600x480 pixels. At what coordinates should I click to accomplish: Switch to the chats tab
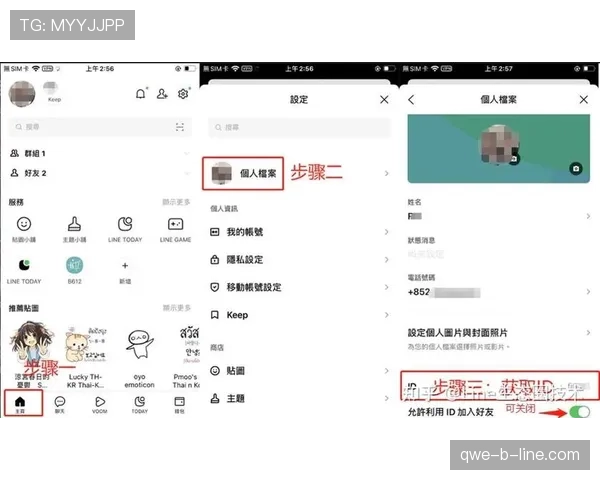(x=60, y=404)
